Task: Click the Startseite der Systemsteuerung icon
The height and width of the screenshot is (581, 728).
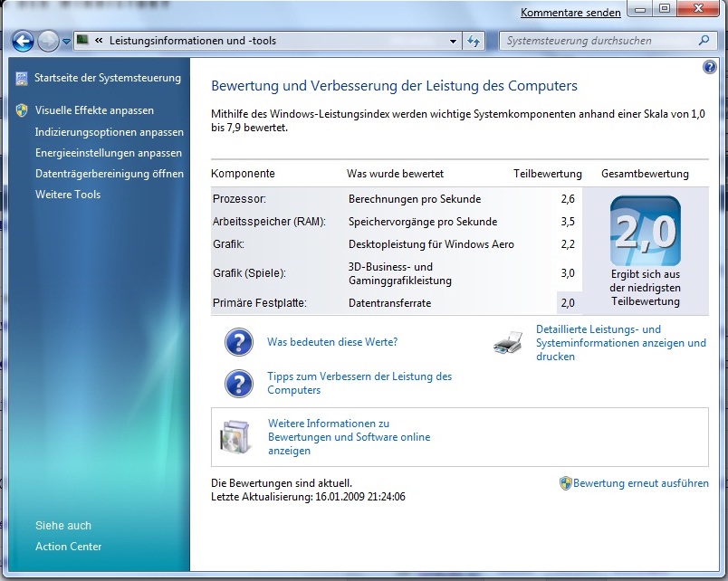Action: click(22, 79)
